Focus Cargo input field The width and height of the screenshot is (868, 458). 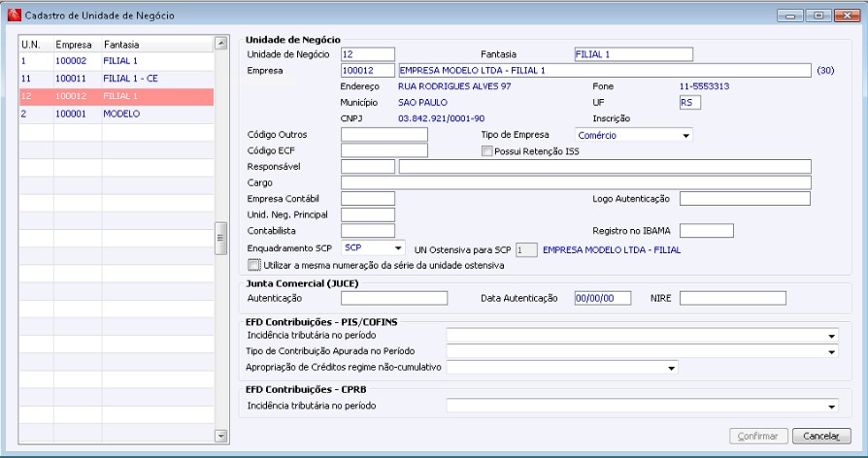[x=576, y=182]
